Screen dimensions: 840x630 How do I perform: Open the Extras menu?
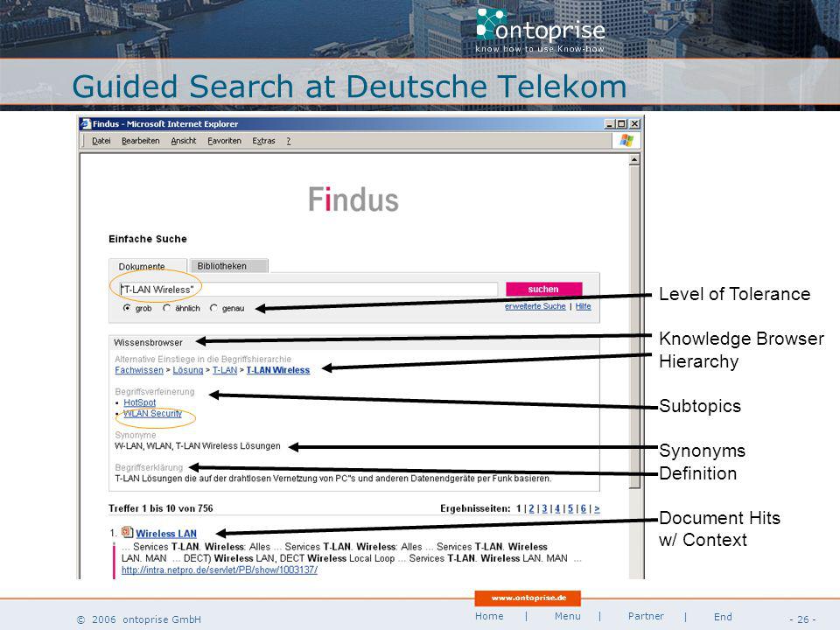pos(263,141)
